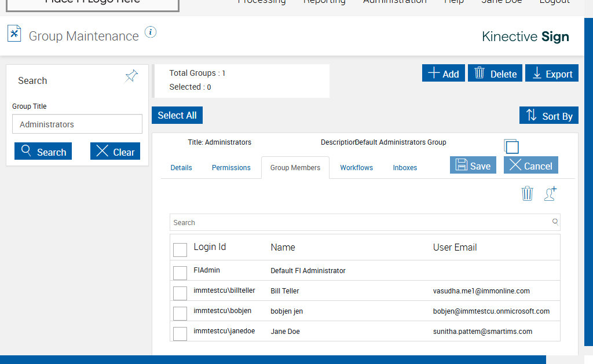This screenshot has width=593, height=364.
Task: Click the Total Groups count text
Action: [197, 73]
